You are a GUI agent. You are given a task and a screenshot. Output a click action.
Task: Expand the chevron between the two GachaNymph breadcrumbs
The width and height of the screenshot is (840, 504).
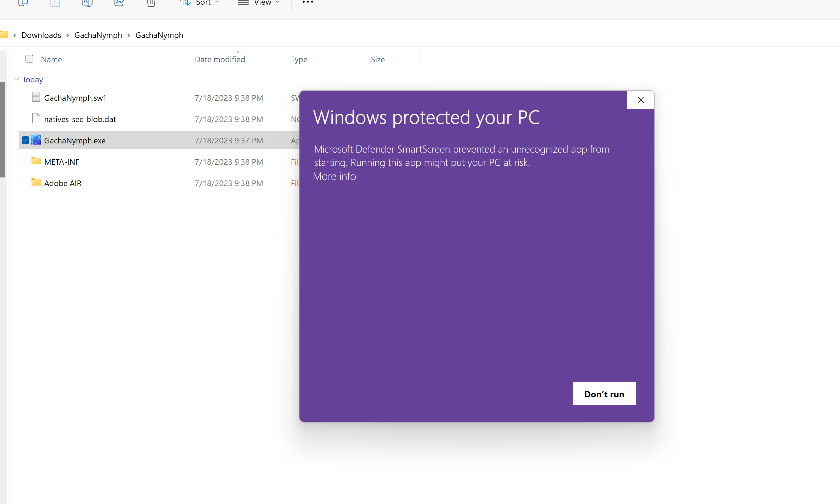(x=129, y=35)
